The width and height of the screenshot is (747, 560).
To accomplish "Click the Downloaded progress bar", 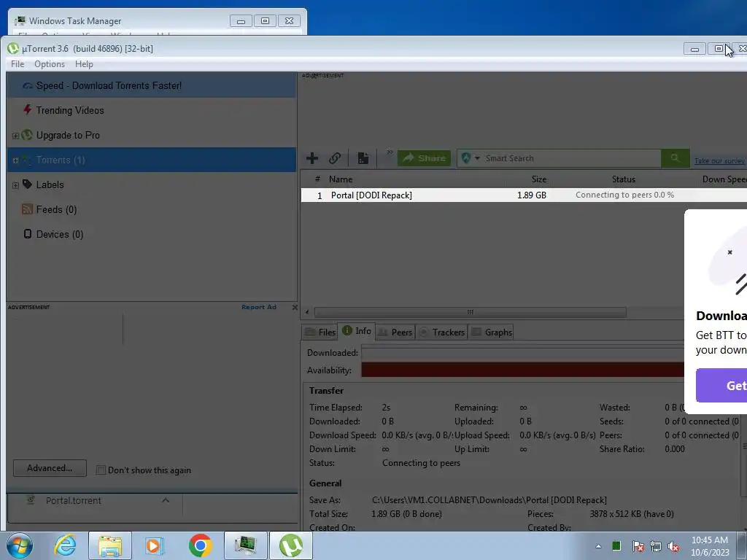I will pos(522,353).
